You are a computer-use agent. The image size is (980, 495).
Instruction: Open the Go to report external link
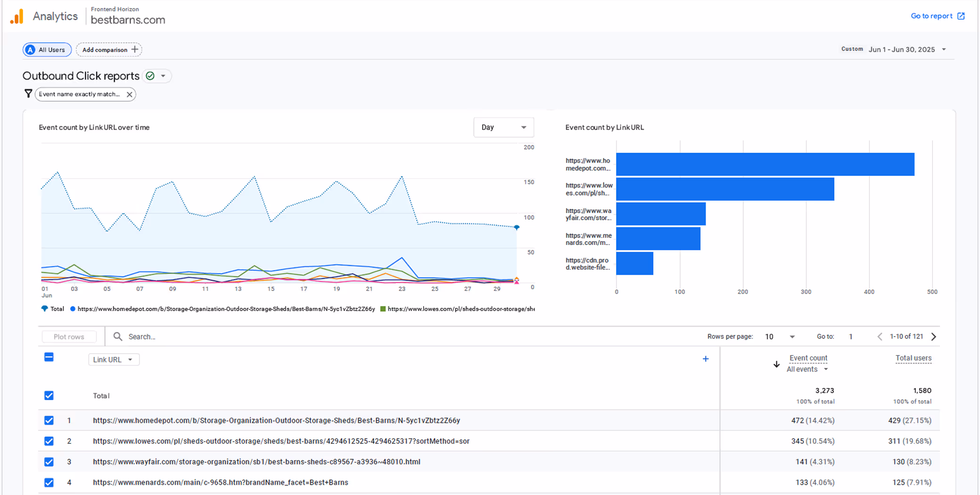pos(938,16)
